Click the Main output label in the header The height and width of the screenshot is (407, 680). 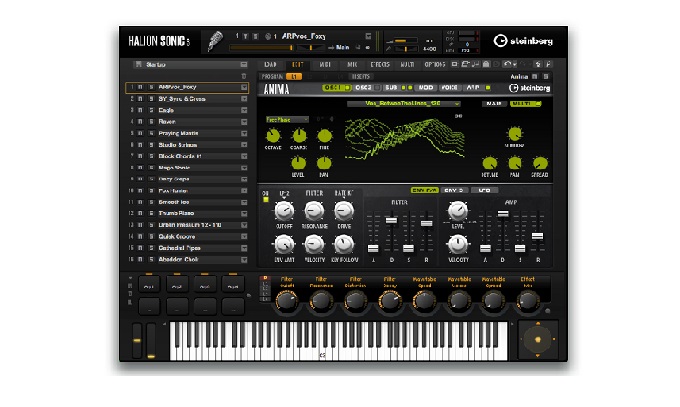pos(342,48)
